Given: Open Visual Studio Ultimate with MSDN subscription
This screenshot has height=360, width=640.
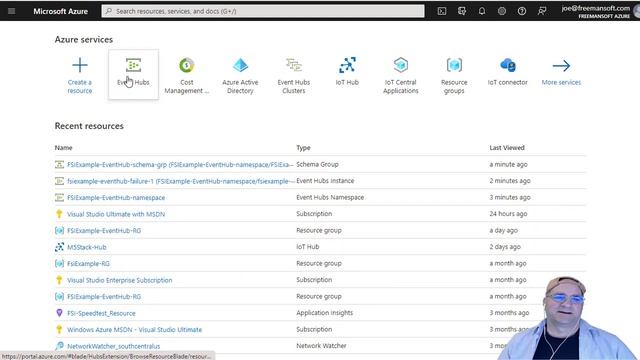Looking at the screenshot, I should coord(116,214).
